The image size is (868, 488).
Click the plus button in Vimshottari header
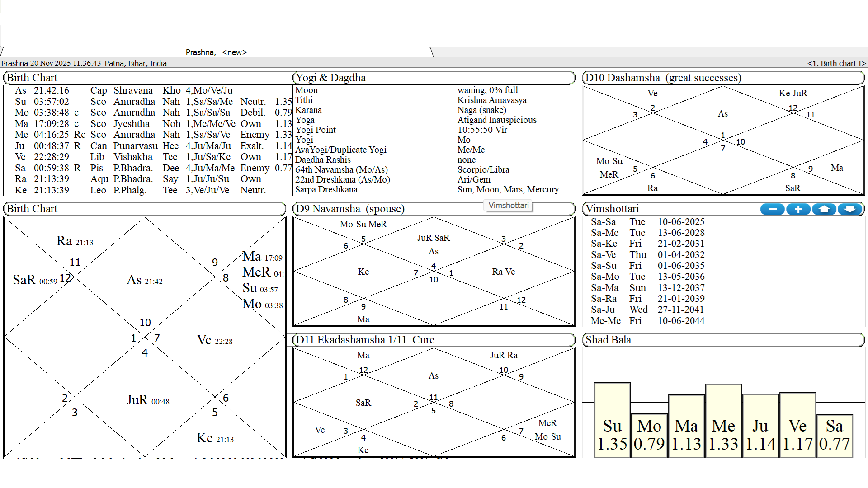[x=798, y=209]
